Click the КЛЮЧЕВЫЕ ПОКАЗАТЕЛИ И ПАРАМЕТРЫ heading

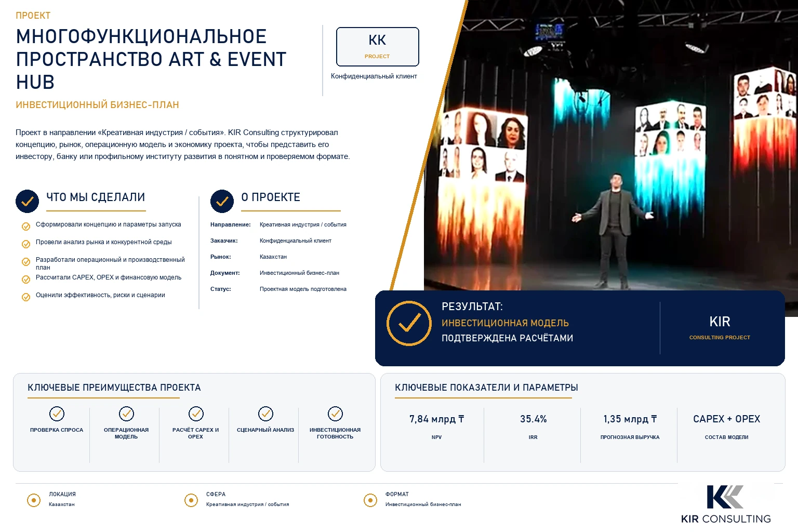coord(486,388)
